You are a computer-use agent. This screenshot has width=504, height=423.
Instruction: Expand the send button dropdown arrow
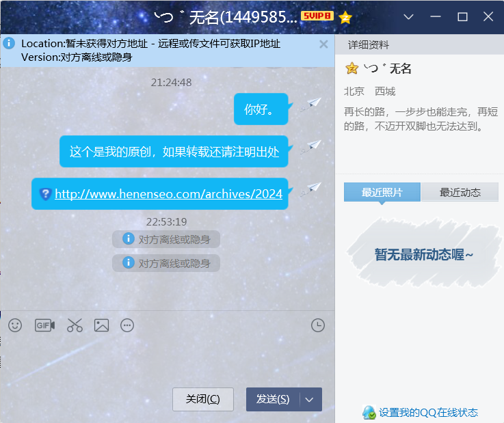pyautogui.click(x=309, y=400)
